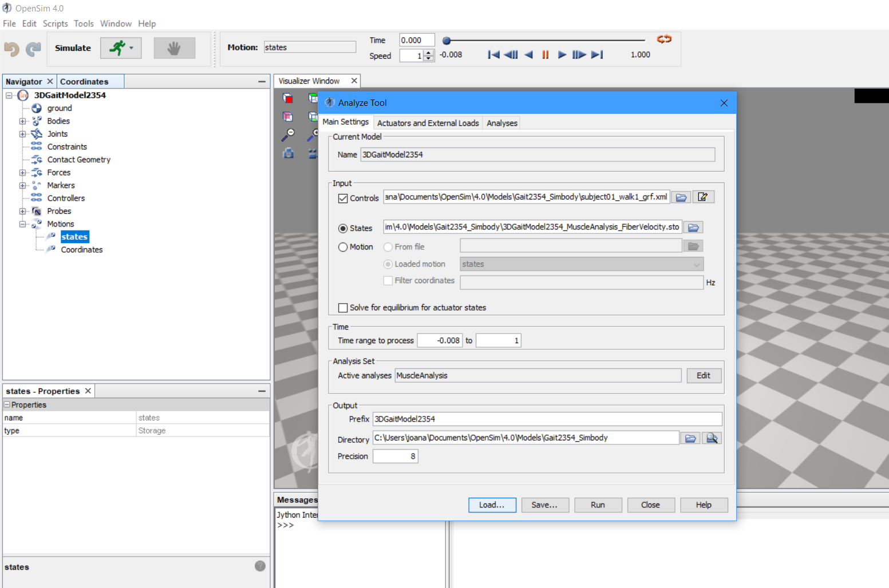The image size is (889, 588).
Task: Collapse the 3DGaitModel2354 tree root
Action: click(9, 96)
